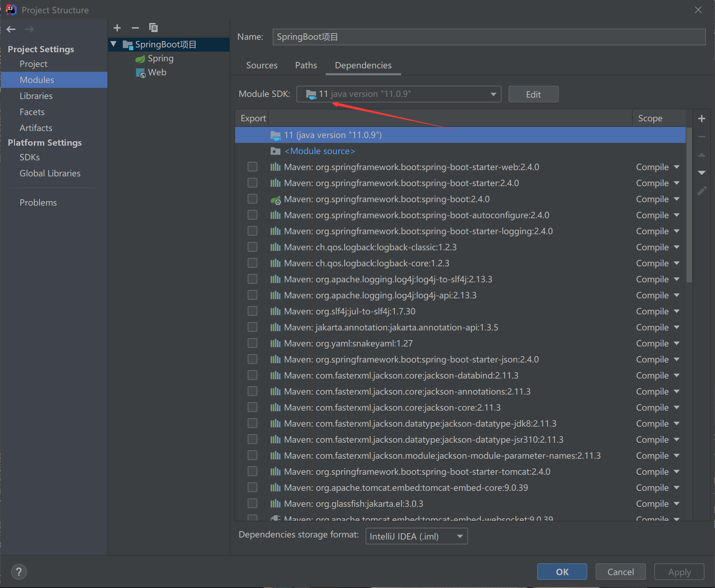Open the Compile scope dropdown for jackson-databind
The height and width of the screenshot is (588, 715).
click(x=677, y=375)
